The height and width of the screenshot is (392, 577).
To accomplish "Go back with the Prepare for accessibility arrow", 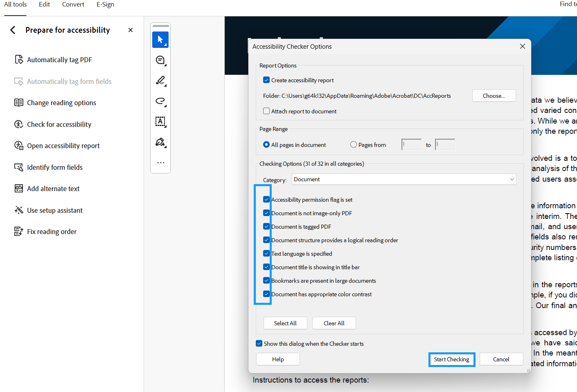I will 13,30.
